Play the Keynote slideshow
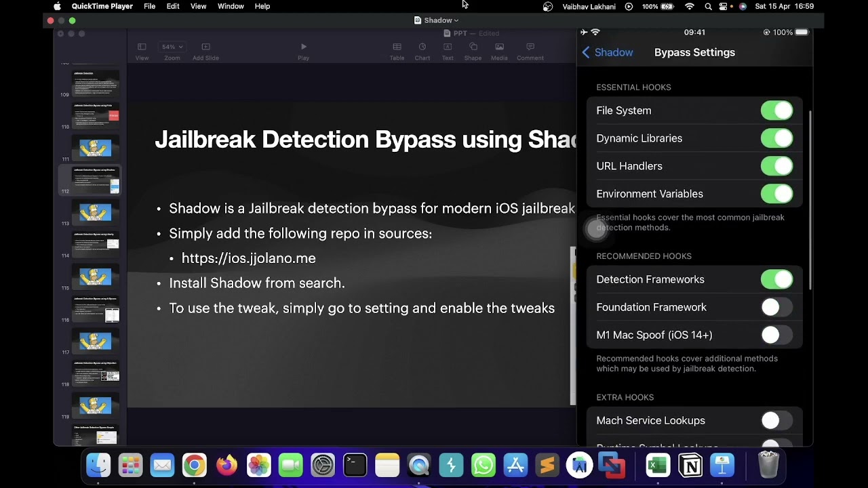The height and width of the screenshot is (488, 868). point(303,52)
